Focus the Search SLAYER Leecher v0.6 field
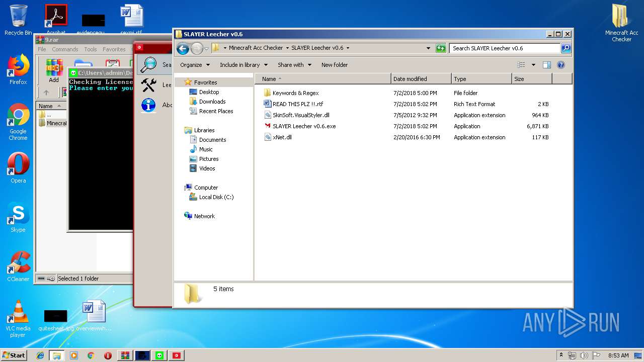644x362 pixels. coord(505,48)
